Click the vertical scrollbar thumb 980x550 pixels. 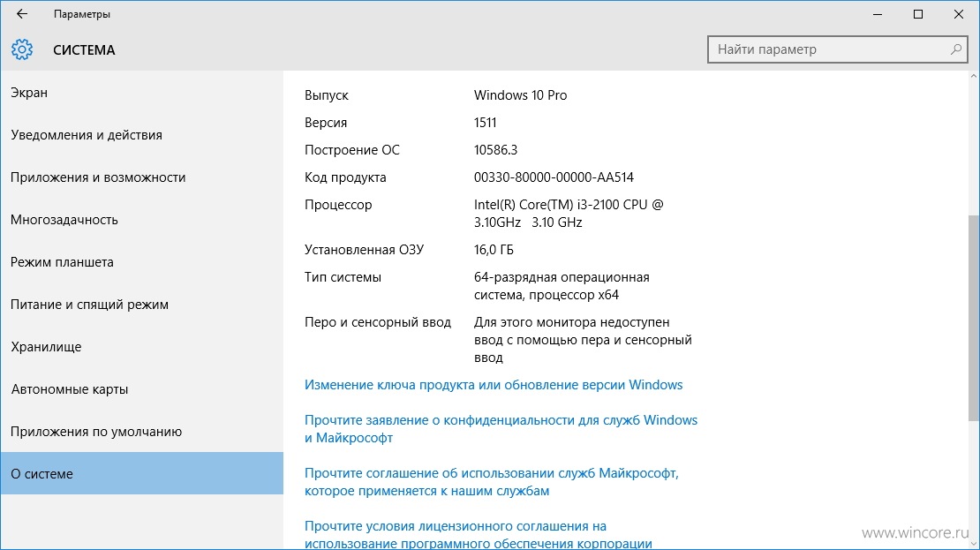(x=974, y=318)
